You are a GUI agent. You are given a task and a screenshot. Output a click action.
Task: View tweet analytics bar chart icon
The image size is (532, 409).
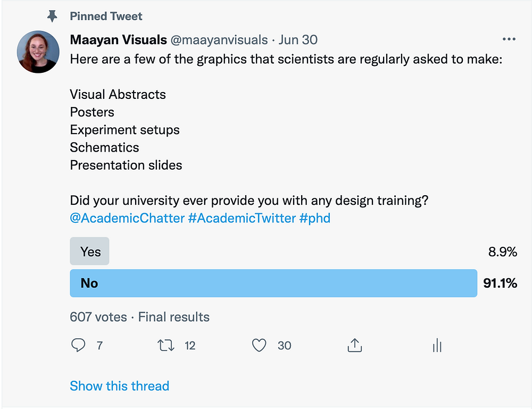(x=437, y=345)
